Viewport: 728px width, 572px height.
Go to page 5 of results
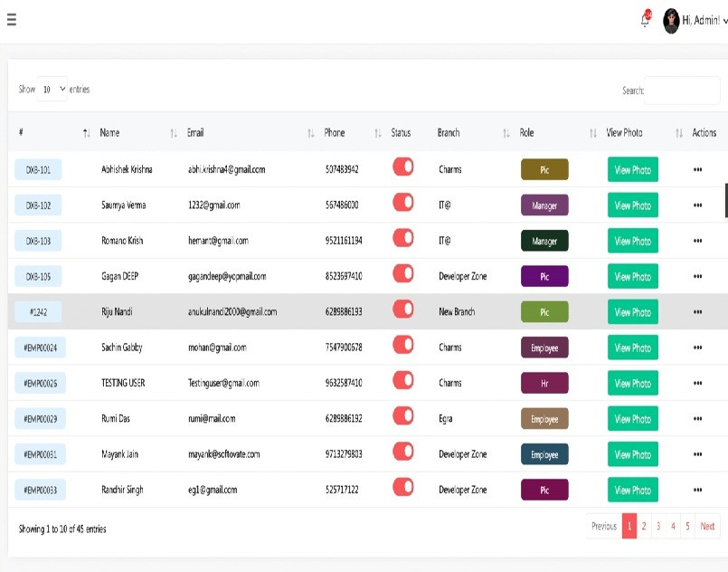pos(687,526)
